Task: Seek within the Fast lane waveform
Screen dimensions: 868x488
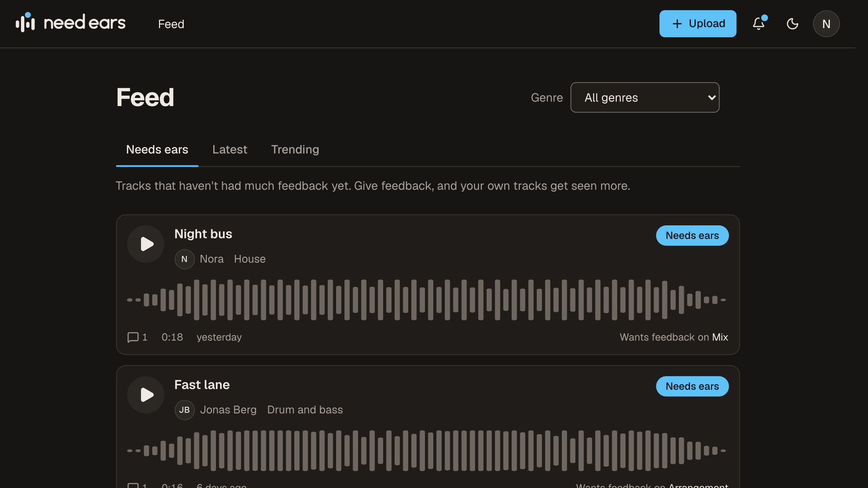Action: click(x=427, y=451)
